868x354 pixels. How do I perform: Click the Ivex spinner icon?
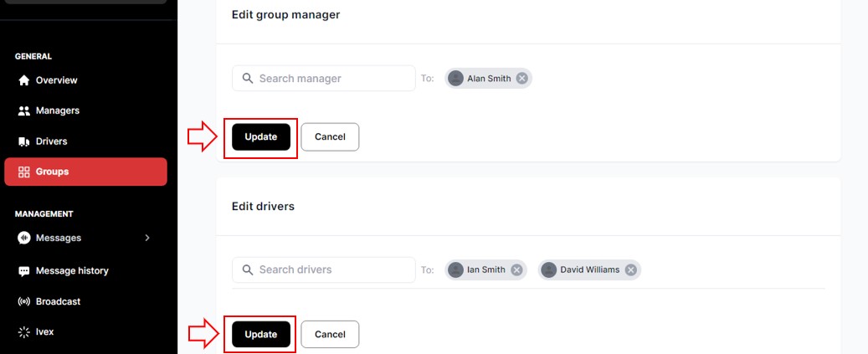point(24,332)
